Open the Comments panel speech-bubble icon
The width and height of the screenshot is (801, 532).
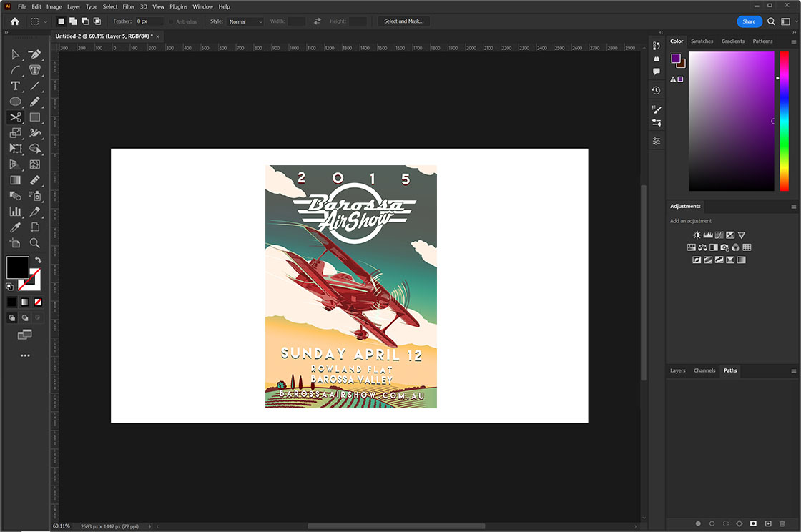tap(657, 72)
